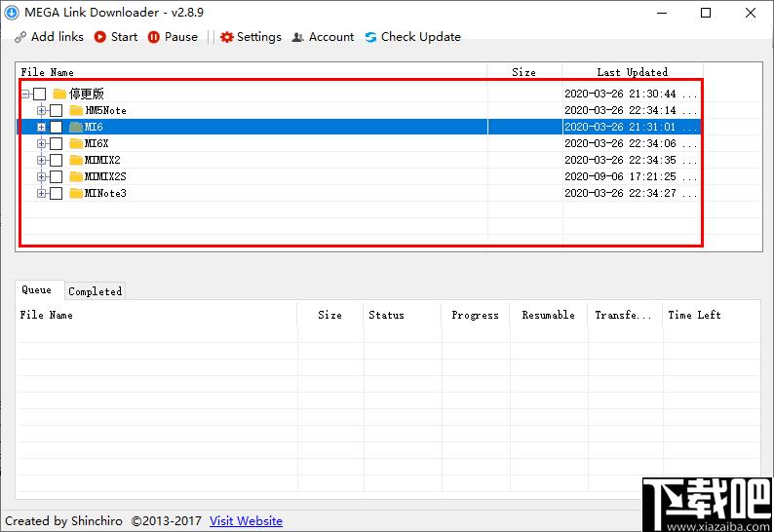Click the Add links chain icon
Viewport: 774px width, 532px height.
pos(20,37)
